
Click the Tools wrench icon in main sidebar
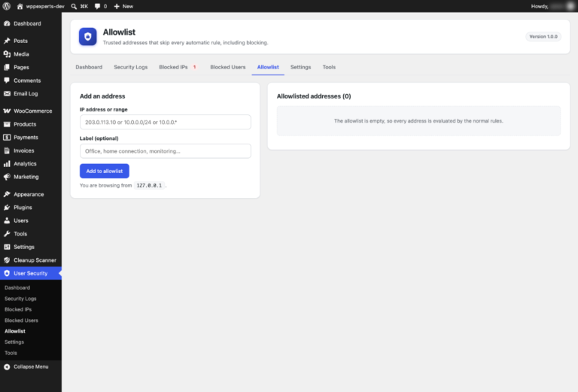click(x=7, y=233)
